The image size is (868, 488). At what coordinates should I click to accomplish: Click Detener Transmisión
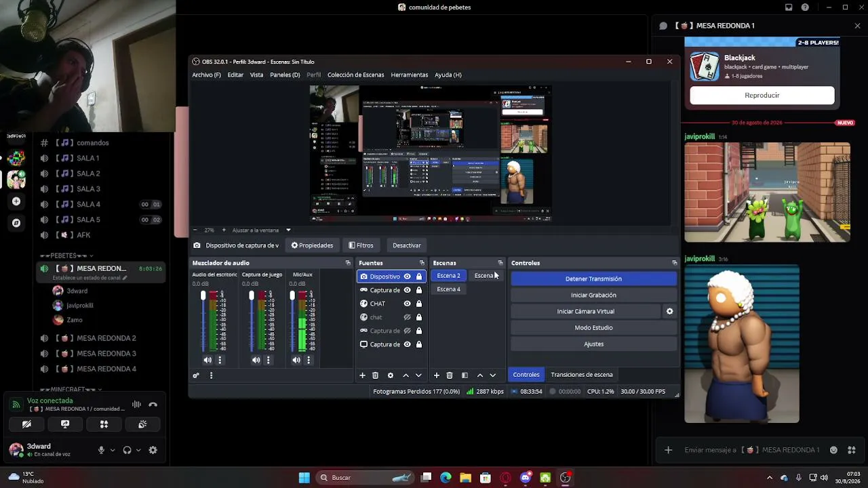pyautogui.click(x=593, y=279)
